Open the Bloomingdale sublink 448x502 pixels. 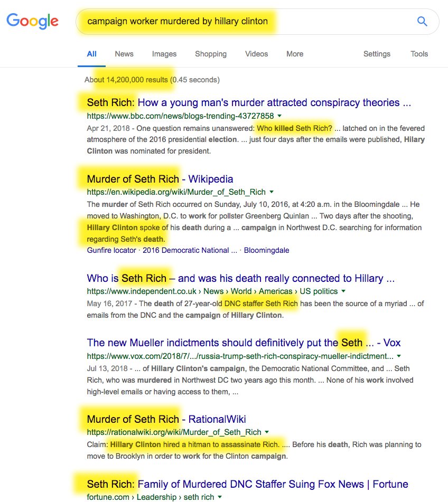tap(266, 250)
